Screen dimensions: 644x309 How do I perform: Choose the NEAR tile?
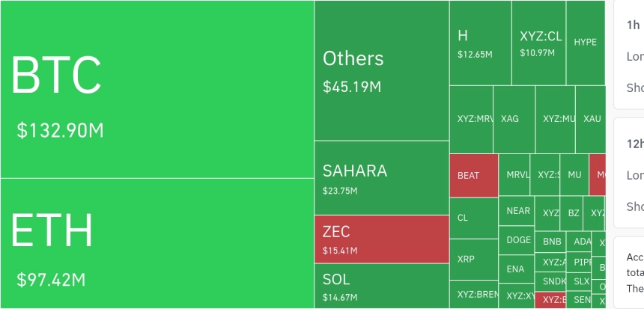tap(517, 211)
